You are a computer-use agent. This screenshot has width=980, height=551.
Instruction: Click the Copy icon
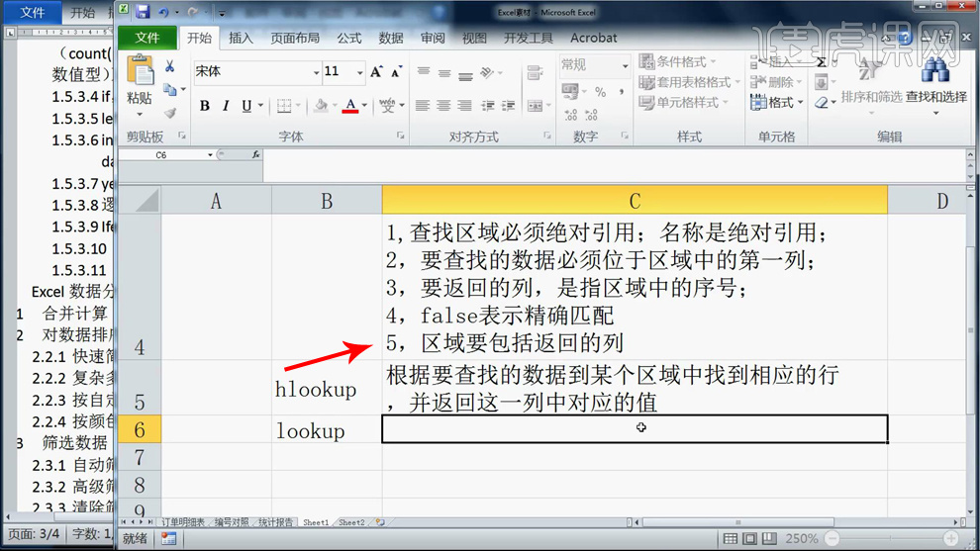point(169,90)
